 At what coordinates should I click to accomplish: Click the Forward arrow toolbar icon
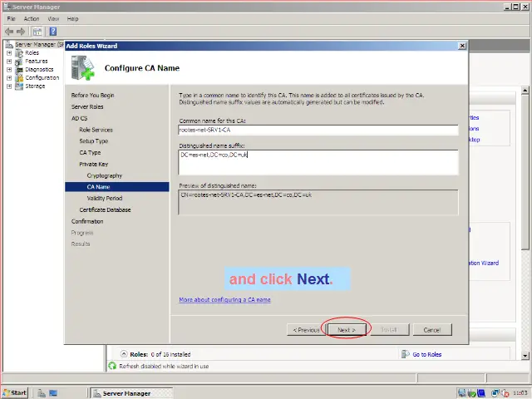[x=21, y=32]
